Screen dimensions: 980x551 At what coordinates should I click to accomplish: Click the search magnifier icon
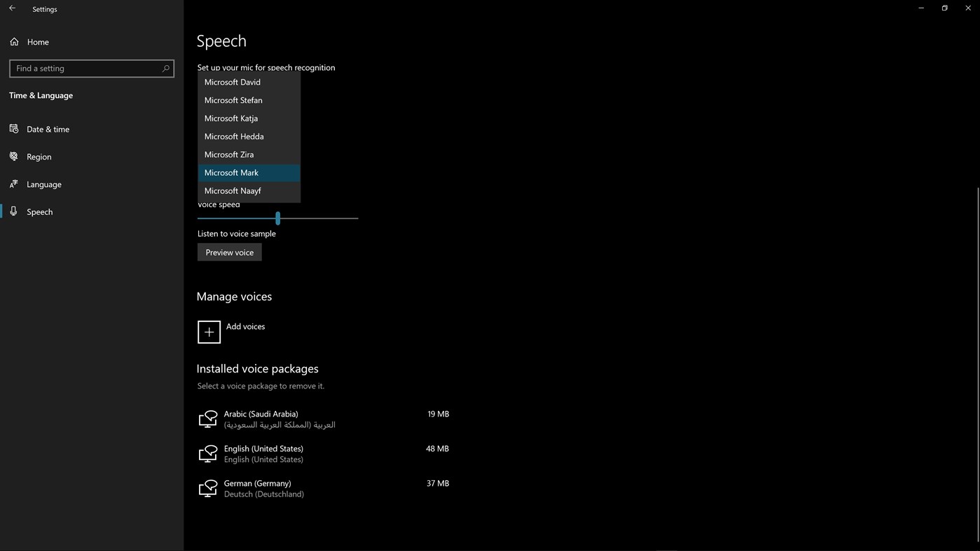pyautogui.click(x=166, y=69)
